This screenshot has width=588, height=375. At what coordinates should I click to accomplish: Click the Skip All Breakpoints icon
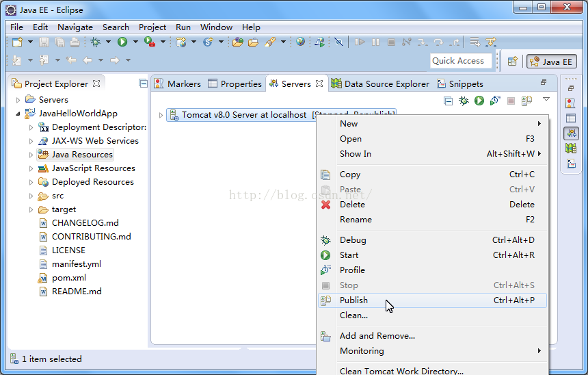[338, 42]
